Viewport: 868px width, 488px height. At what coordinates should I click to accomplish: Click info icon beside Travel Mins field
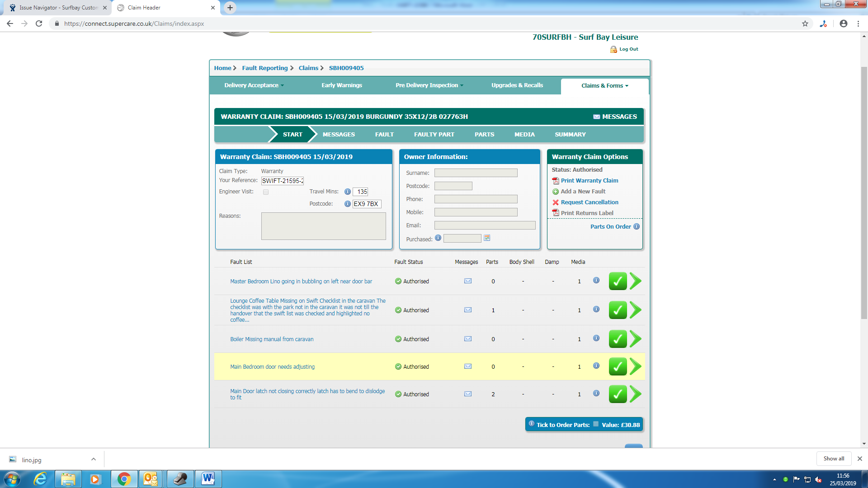tap(347, 192)
